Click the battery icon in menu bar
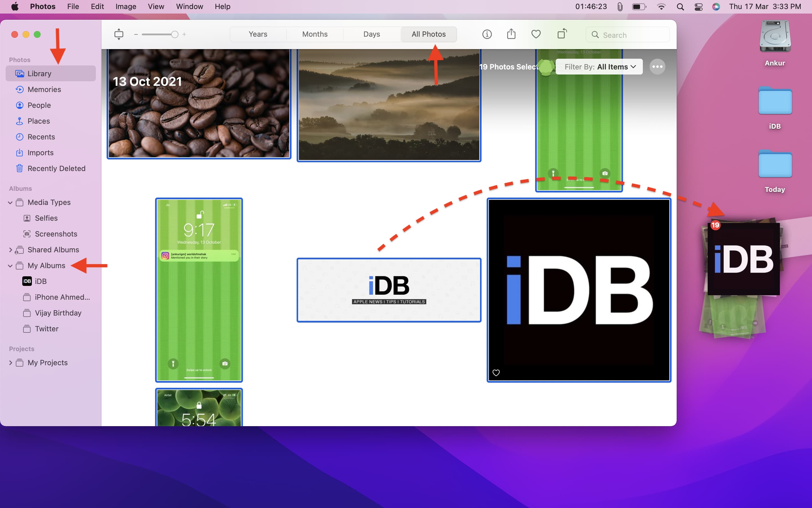Image resolution: width=812 pixels, height=508 pixels. coord(639,7)
